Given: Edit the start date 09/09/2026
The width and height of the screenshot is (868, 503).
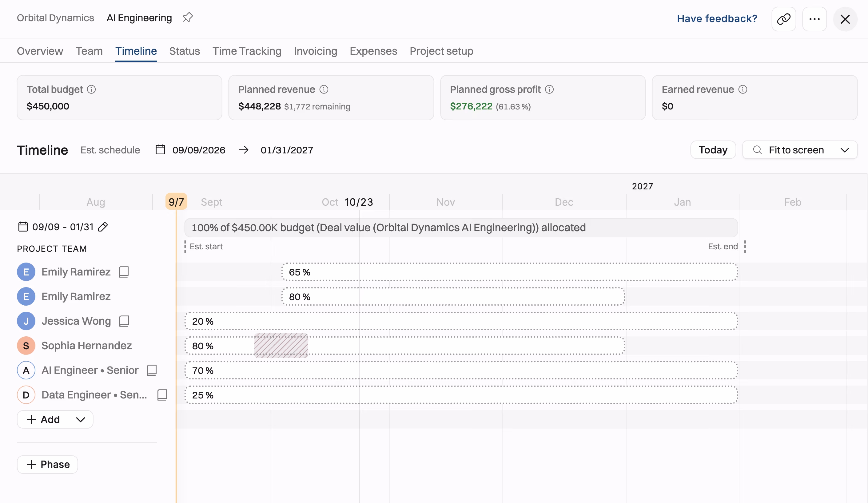Looking at the screenshot, I should click(199, 150).
